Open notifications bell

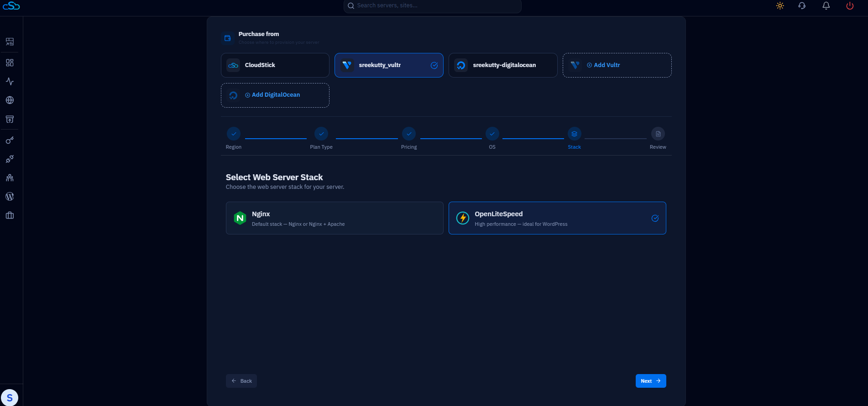click(826, 6)
